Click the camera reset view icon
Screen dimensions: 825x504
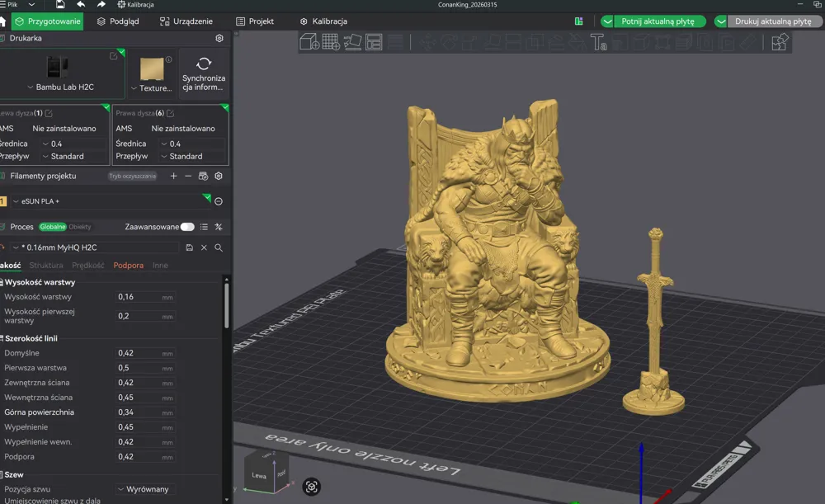(312, 487)
